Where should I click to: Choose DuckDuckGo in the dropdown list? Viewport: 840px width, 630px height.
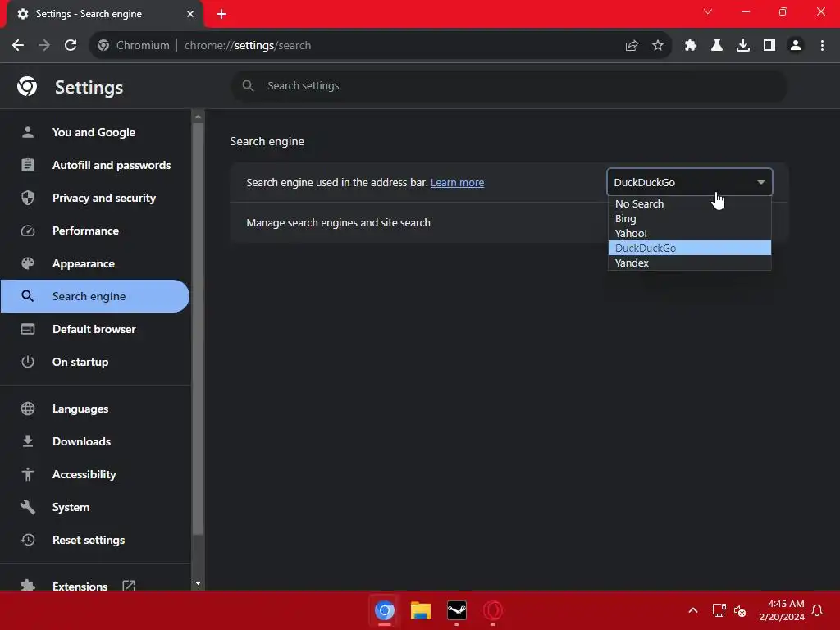pyautogui.click(x=689, y=248)
